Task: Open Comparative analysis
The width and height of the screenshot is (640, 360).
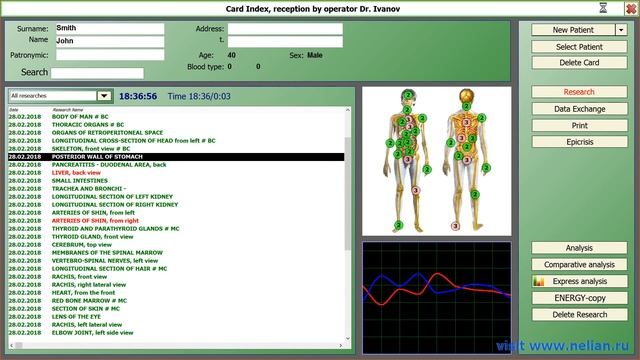Action: pyautogui.click(x=579, y=264)
